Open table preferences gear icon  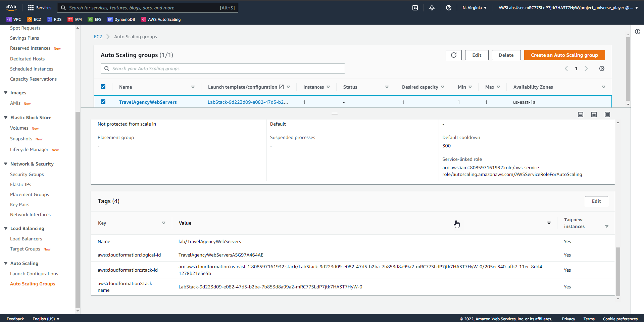pyautogui.click(x=602, y=68)
